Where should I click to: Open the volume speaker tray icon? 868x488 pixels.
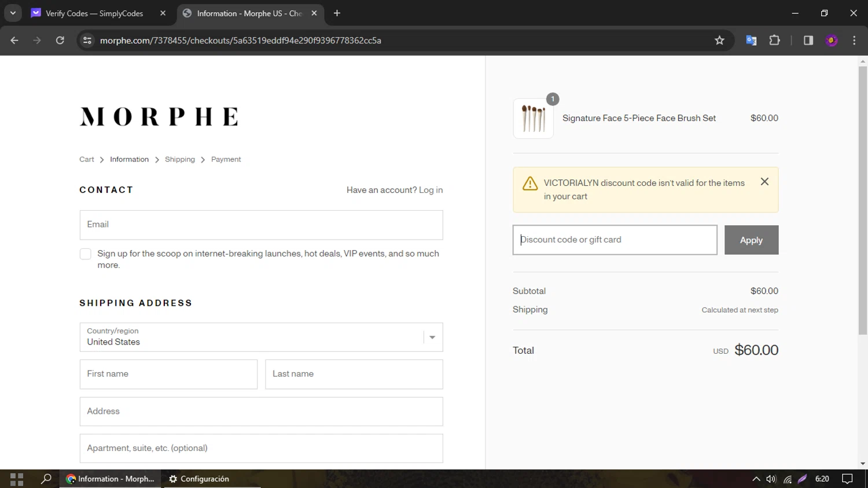click(x=771, y=479)
